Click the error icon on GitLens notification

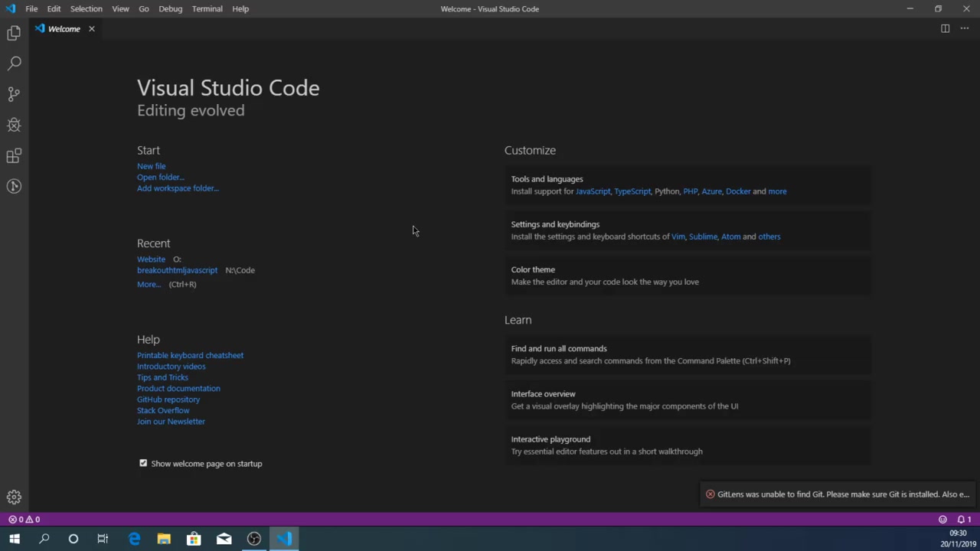pos(710,494)
